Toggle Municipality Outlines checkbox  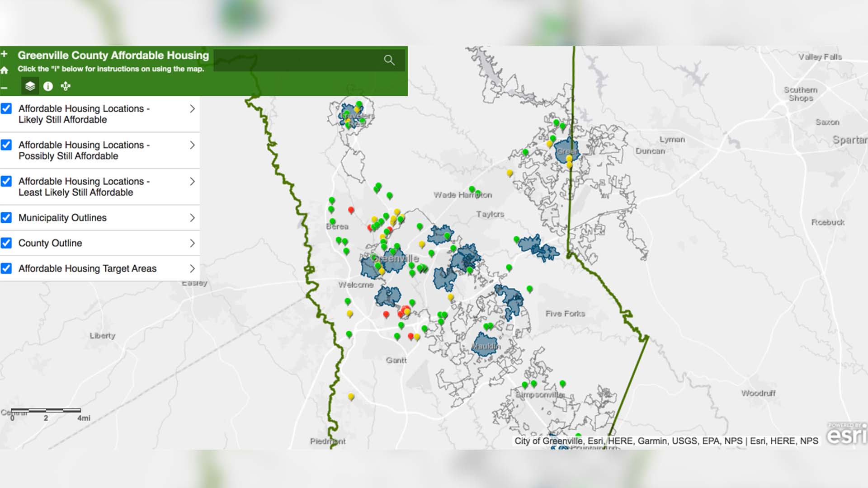click(x=6, y=217)
